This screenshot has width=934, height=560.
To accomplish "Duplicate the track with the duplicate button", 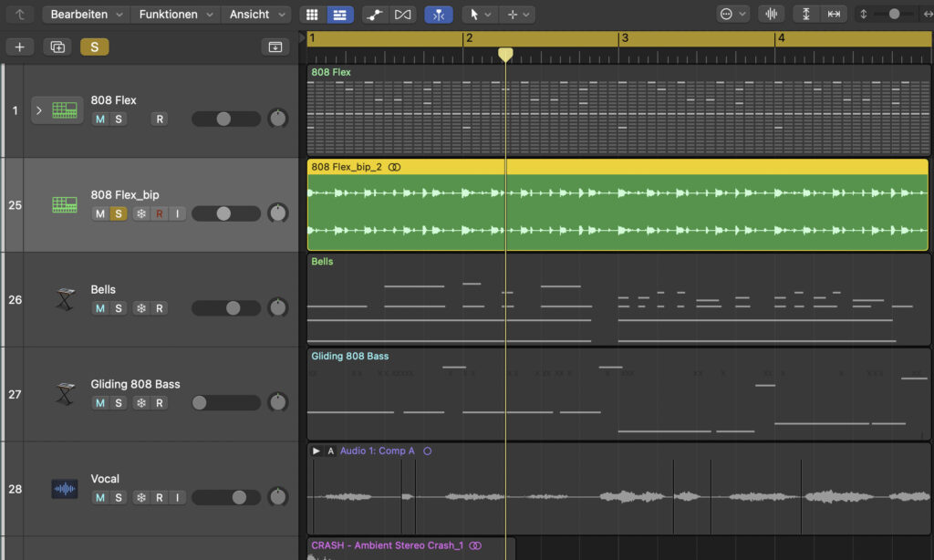I will tap(57, 47).
